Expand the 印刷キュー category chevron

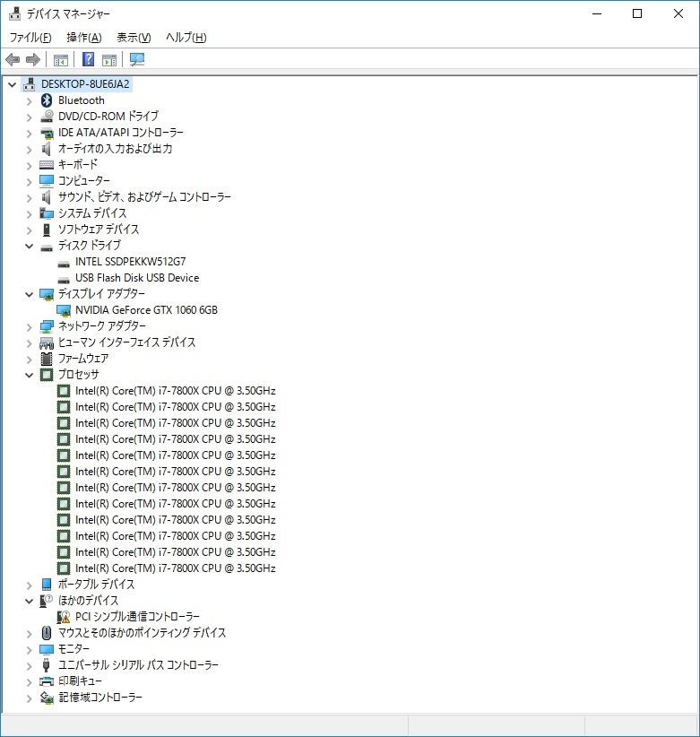(29, 682)
